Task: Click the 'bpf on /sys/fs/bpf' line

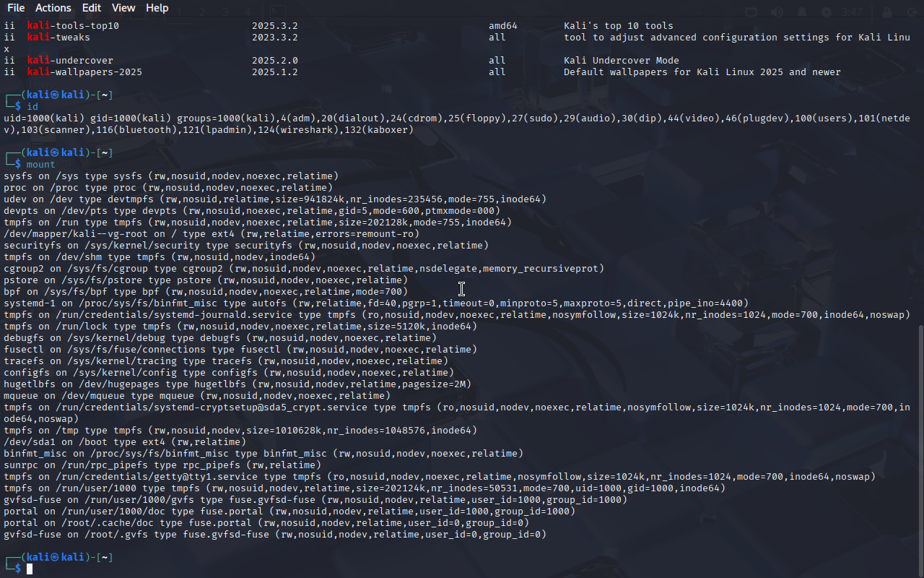Action: [206, 292]
